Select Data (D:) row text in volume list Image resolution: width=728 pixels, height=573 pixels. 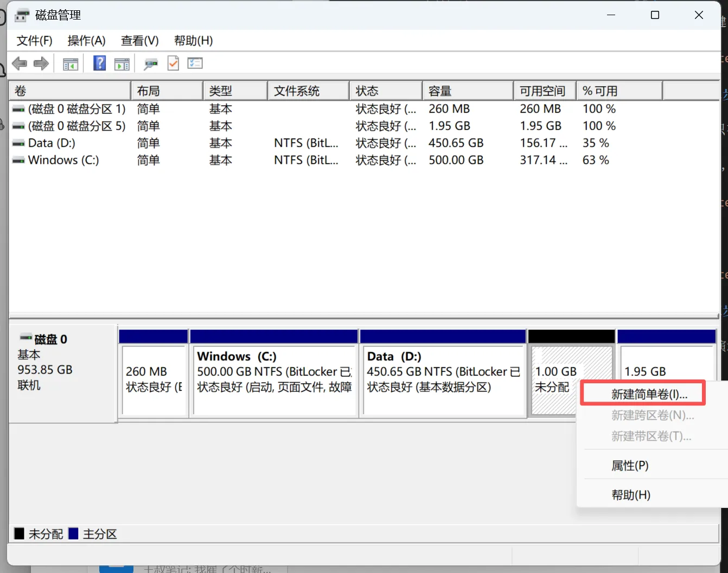pyautogui.click(x=52, y=143)
